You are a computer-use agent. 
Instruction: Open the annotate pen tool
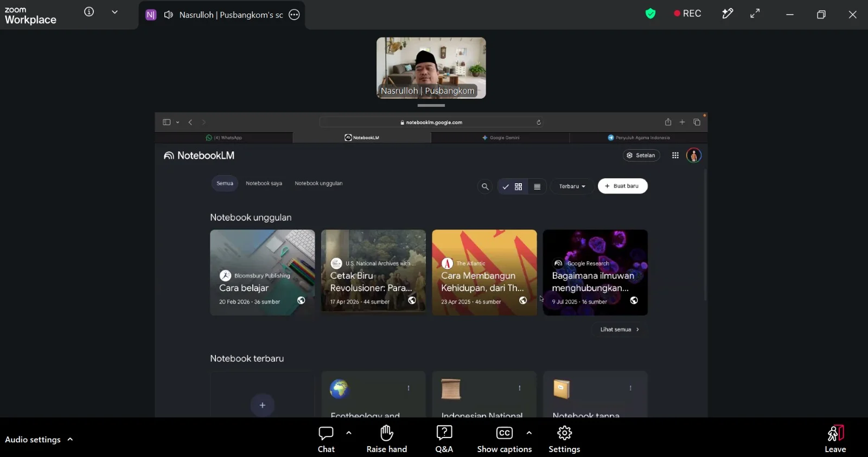coord(727,14)
